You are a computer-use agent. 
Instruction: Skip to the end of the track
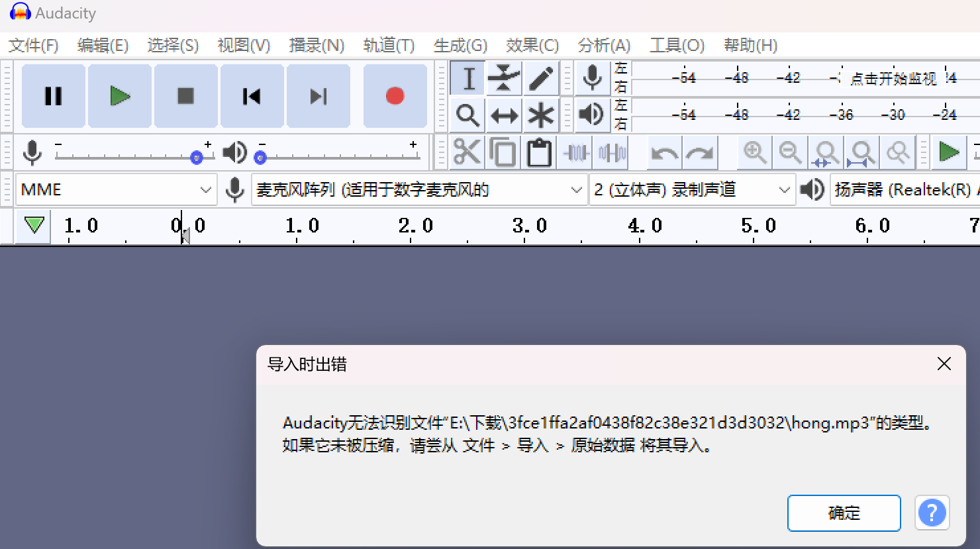(318, 96)
